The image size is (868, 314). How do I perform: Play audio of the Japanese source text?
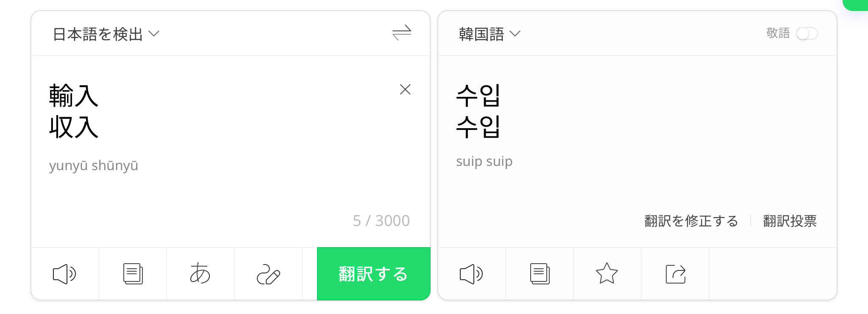(x=64, y=274)
